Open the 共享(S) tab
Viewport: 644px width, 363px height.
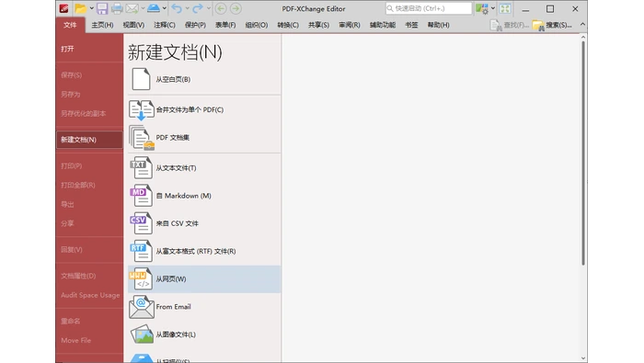tap(318, 25)
